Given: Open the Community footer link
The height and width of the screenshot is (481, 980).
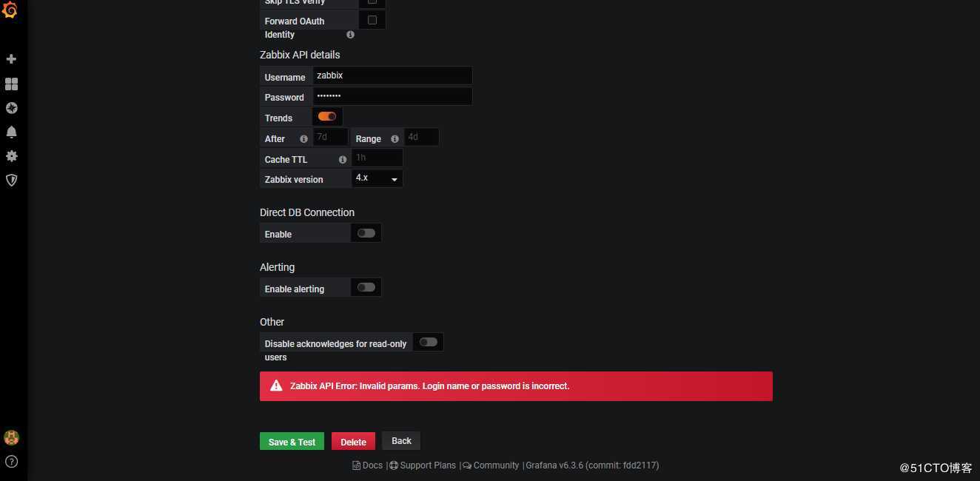Looking at the screenshot, I should [x=491, y=465].
